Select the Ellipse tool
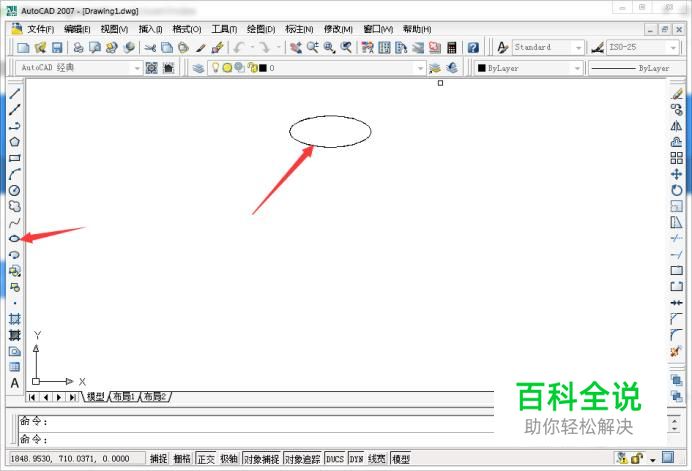The width and height of the screenshot is (692, 471). click(x=15, y=239)
